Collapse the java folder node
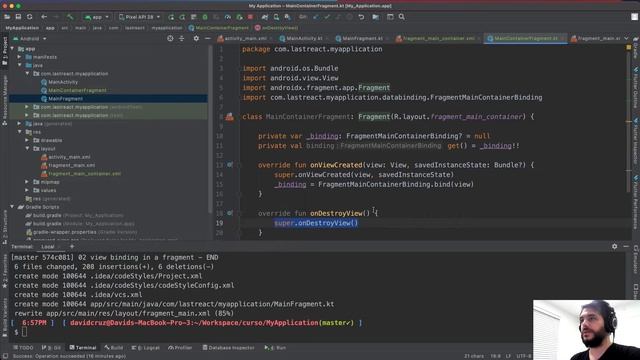 click(20, 65)
